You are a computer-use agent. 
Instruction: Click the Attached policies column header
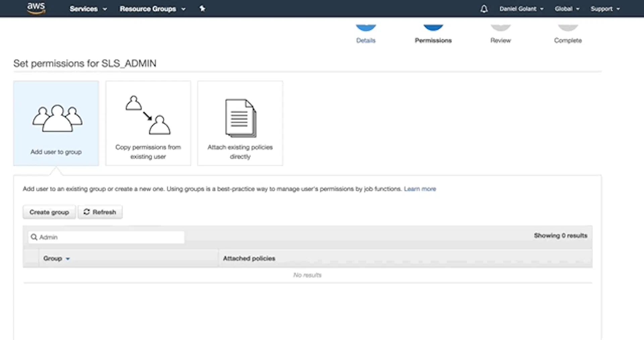(249, 259)
